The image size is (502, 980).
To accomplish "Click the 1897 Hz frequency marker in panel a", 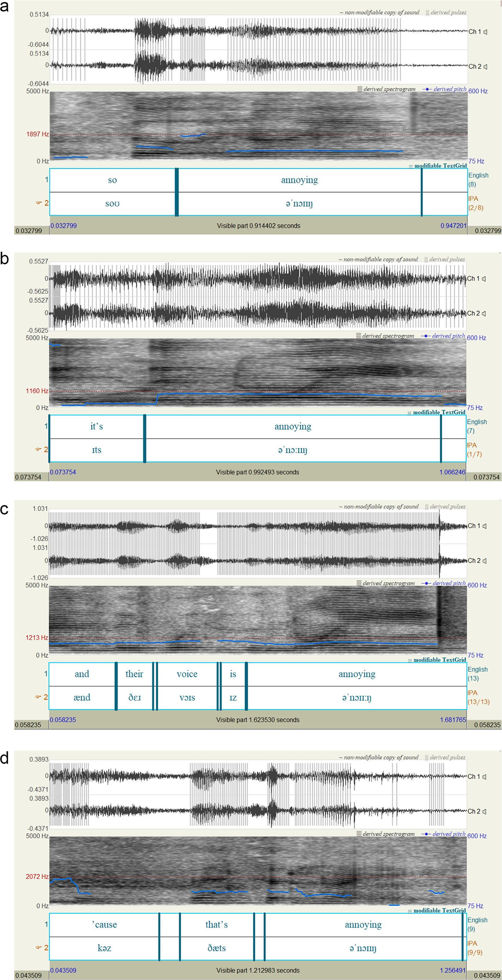I will point(37,134).
